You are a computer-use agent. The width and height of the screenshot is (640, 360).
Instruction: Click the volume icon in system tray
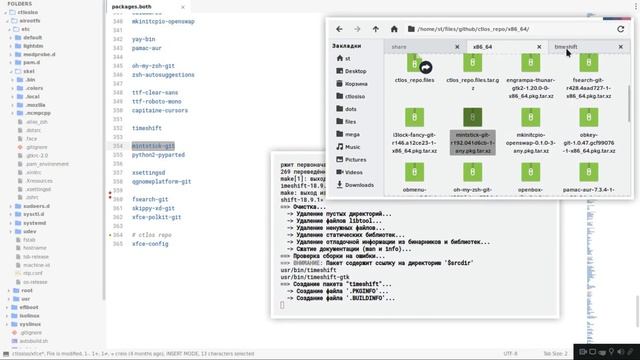pos(620,351)
